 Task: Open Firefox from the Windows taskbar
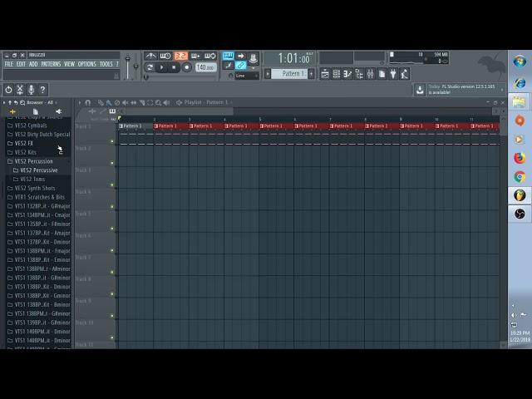click(x=520, y=158)
